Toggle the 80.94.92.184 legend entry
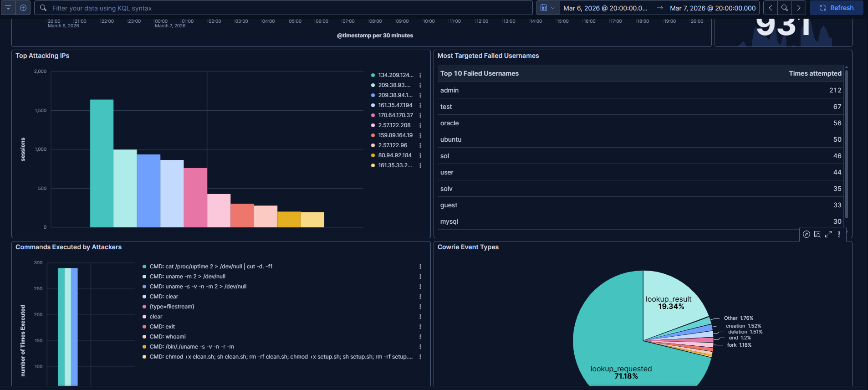Image resolution: width=868 pixels, height=390 pixels. [x=394, y=155]
